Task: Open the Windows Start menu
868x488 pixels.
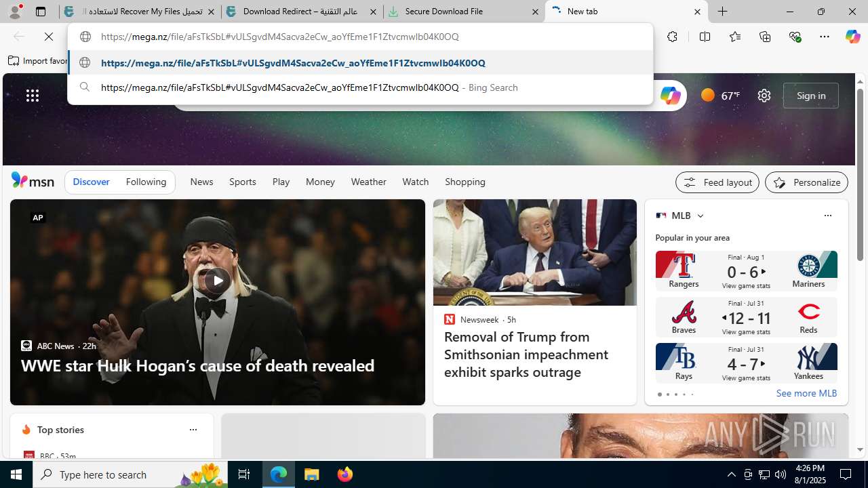Action: pyautogui.click(x=16, y=474)
